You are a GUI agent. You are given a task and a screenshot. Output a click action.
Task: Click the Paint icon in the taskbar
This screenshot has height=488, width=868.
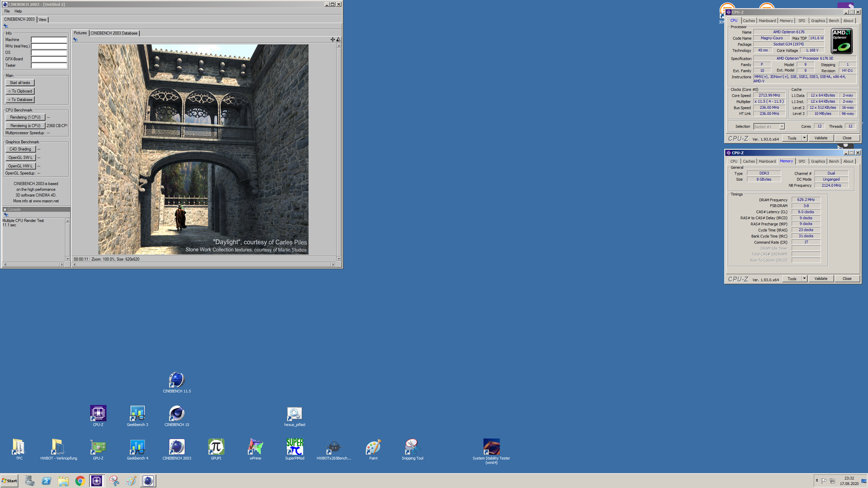pyautogui.click(x=131, y=481)
